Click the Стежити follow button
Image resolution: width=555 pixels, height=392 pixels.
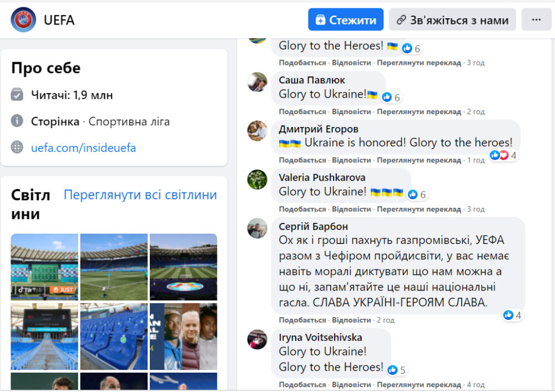pyautogui.click(x=346, y=20)
